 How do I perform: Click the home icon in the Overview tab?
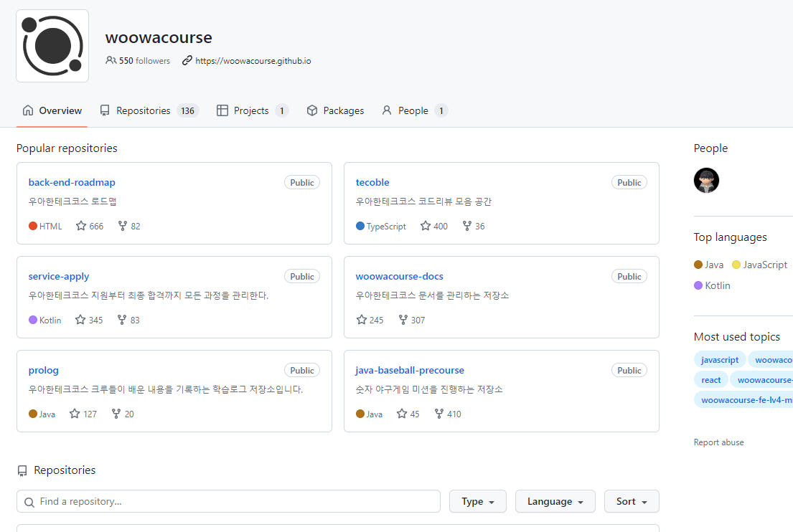point(28,110)
